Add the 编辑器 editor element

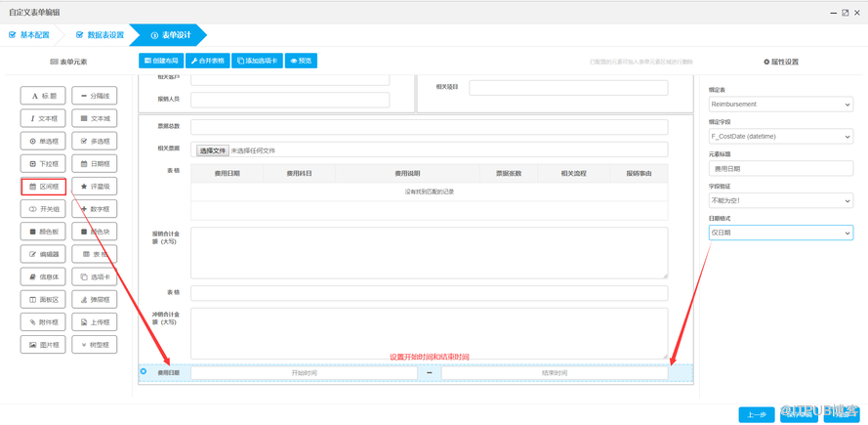pos(43,254)
